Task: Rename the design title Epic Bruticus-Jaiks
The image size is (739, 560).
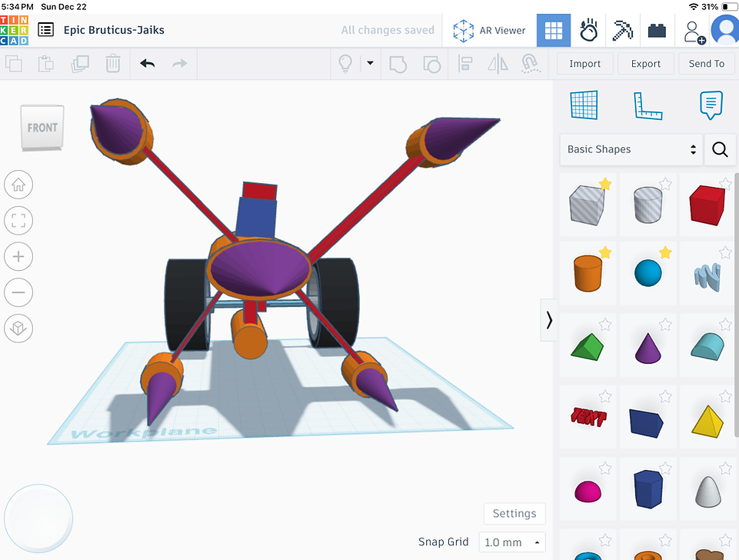Action: (114, 30)
